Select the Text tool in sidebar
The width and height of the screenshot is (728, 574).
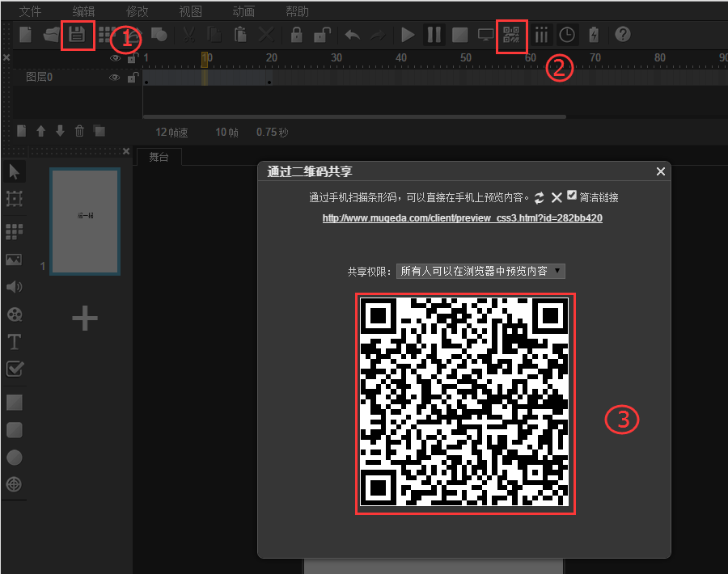point(14,341)
